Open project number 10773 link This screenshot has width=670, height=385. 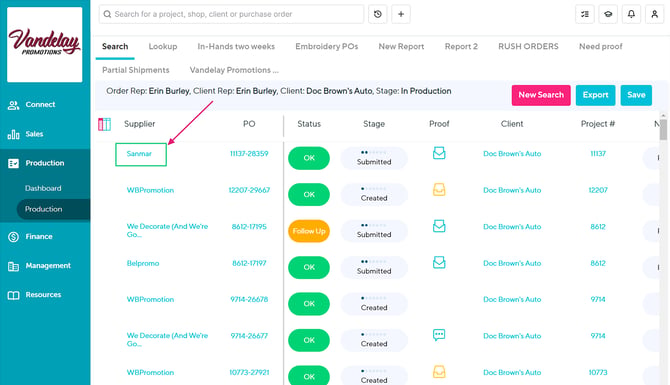coord(598,373)
